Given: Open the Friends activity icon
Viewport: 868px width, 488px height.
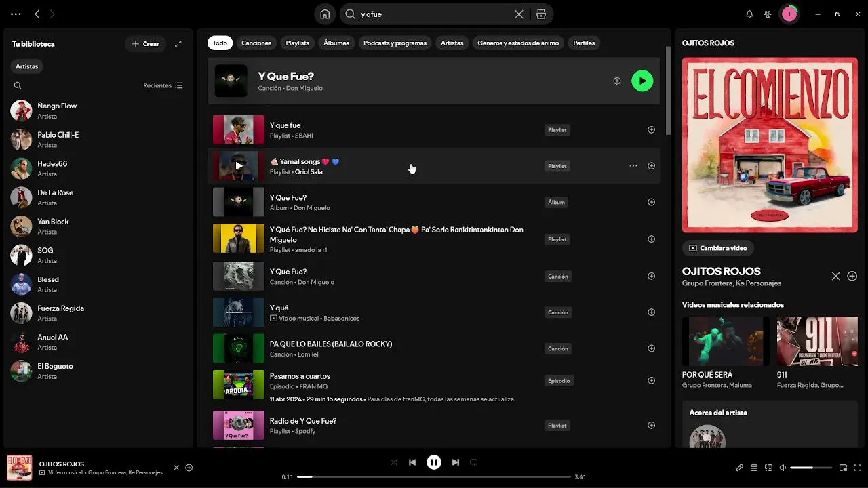Looking at the screenshot, I should tap(768, 14).
